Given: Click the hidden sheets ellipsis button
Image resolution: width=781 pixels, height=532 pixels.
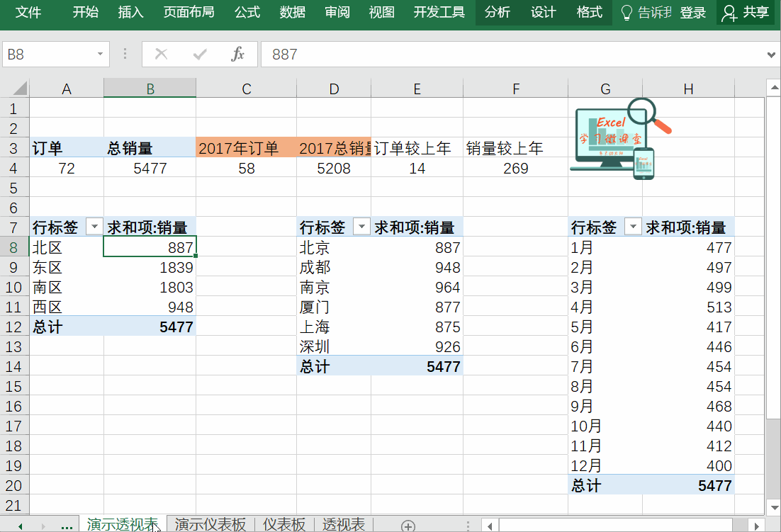Looking at the screenshot, I should [x=67, y=525].
